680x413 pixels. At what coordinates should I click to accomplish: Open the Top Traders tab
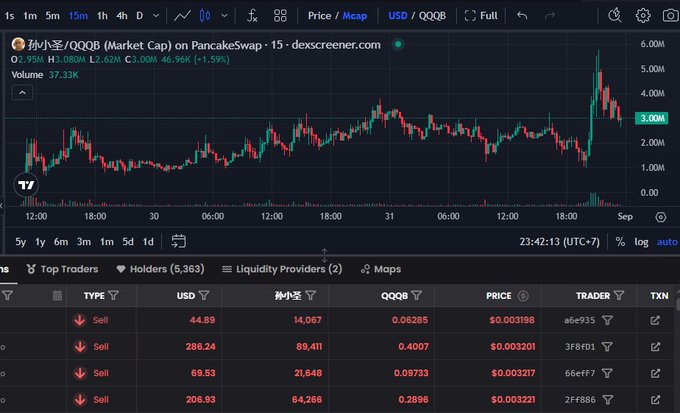pos(62,269)
